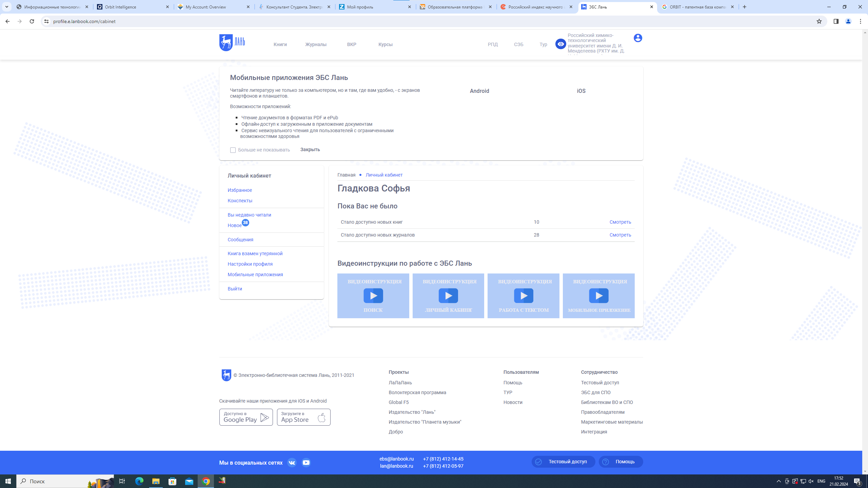Open the СЭБ menu item
The height and width of the screenshot is (488, 868).
[x=518, y=44]
